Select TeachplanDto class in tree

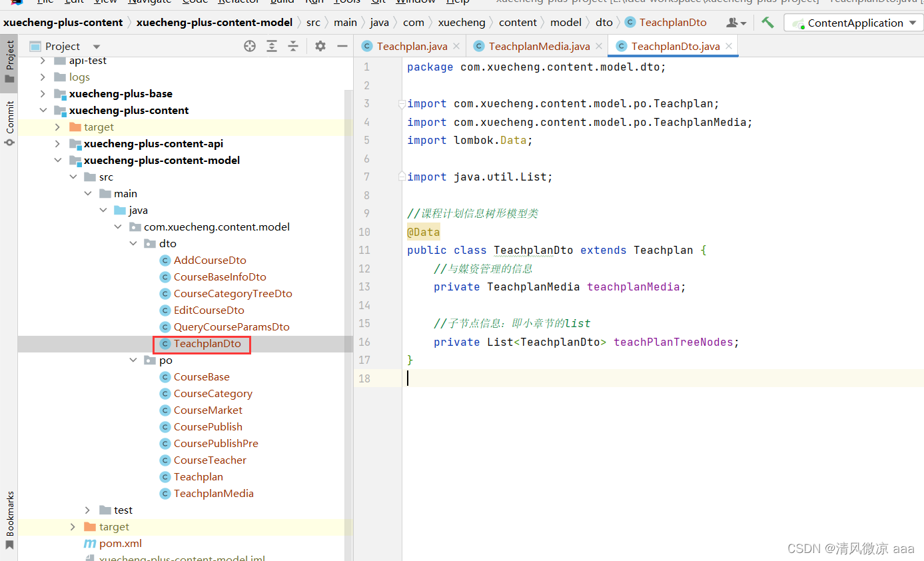(207, 344)
